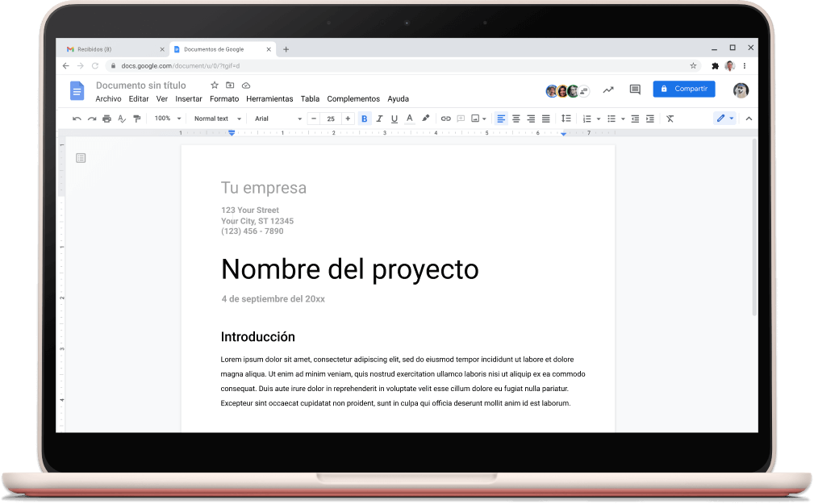Decrease the indent
814x504 pixels.
[635, 119]
